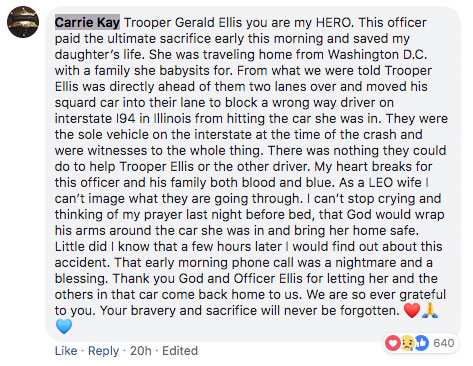Click the word LEO in comment
Viewport: 473px width, 366px height.
[380, 183]
